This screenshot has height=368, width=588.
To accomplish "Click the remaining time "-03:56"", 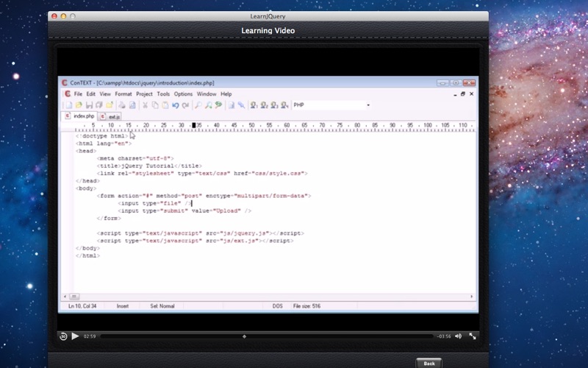I will coord(444,336).
